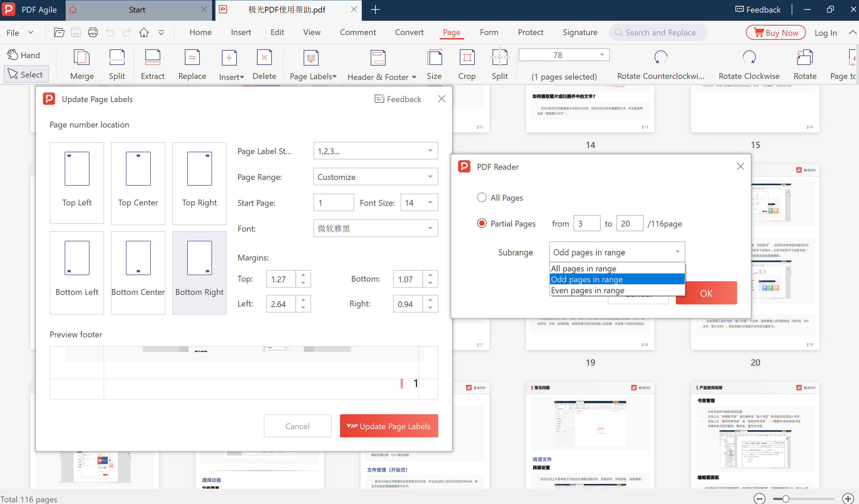
Task: Click the Merge pages icon
Action: click(x=82, y=58)
